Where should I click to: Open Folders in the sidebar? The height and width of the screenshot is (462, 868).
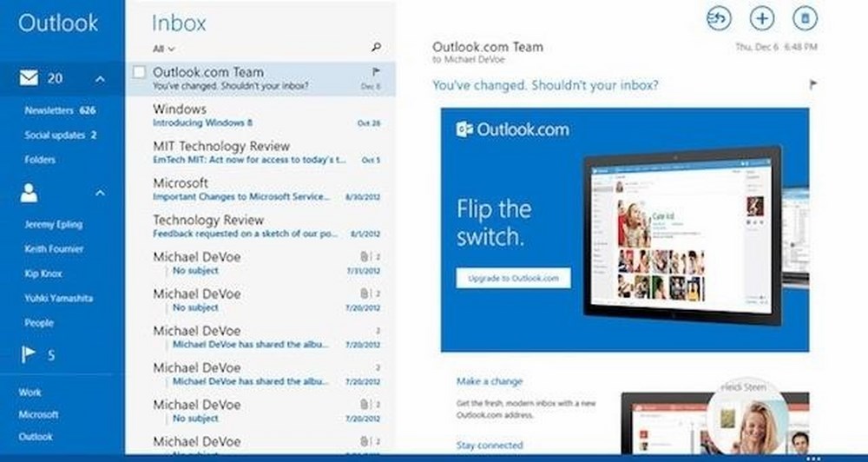click(x=40, y=160)
